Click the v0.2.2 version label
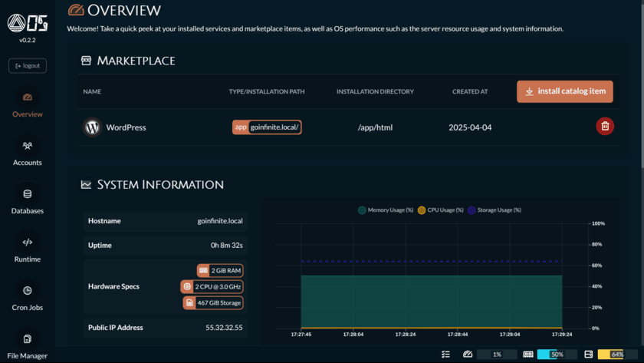This screenshot has width=644, height=363. click(28, 40)
